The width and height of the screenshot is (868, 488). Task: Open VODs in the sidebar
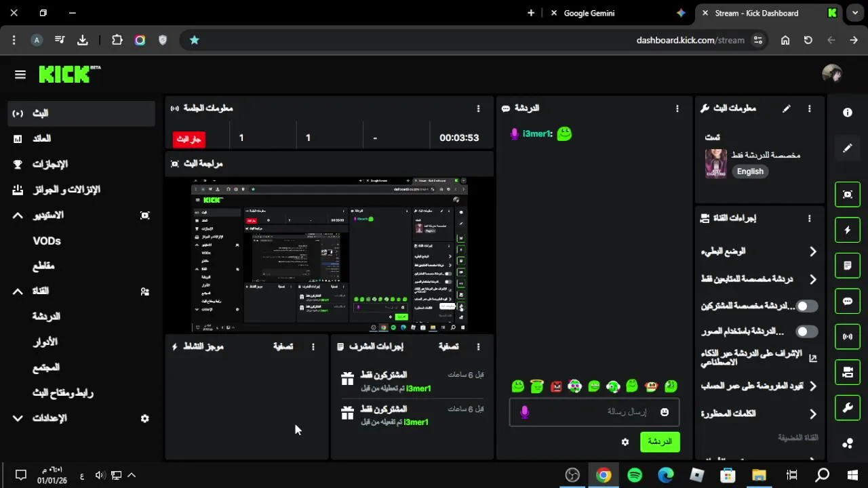tap(47, 241)
